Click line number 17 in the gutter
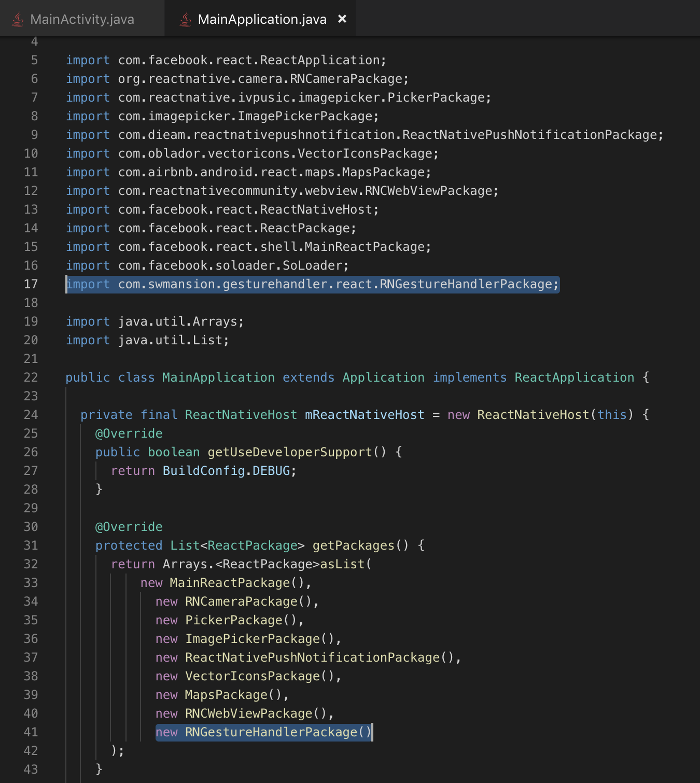The image size is (700, 783). (x=30, y=284)
